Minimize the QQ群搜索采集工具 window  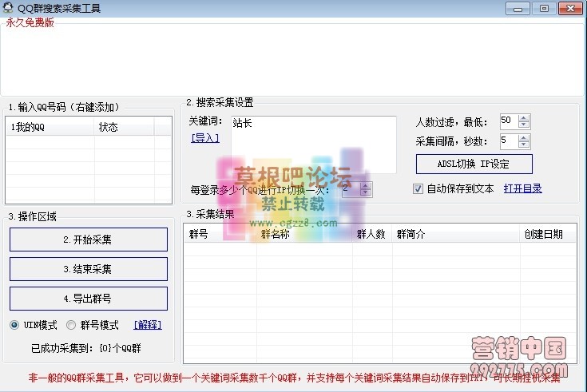[x=518, y=8]
